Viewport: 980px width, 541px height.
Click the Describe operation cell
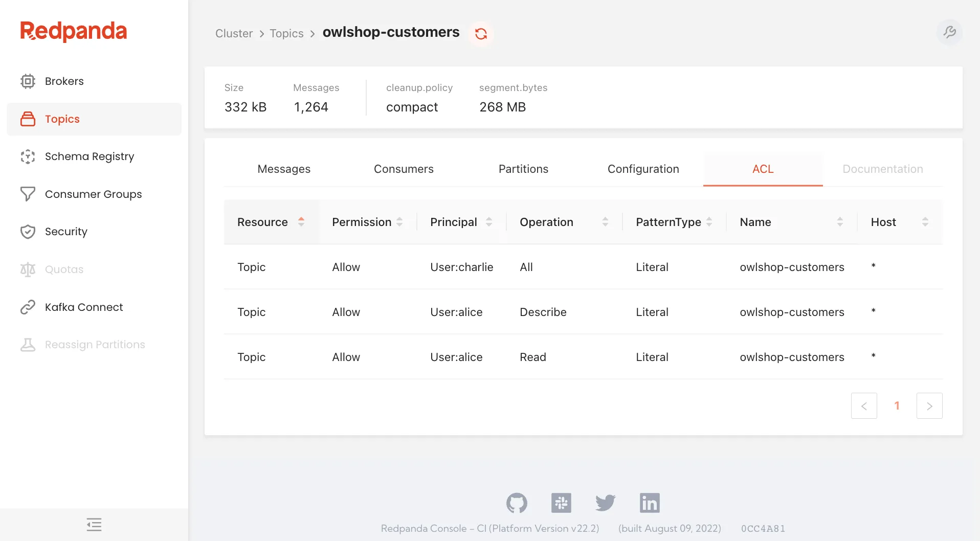(543, 312)
